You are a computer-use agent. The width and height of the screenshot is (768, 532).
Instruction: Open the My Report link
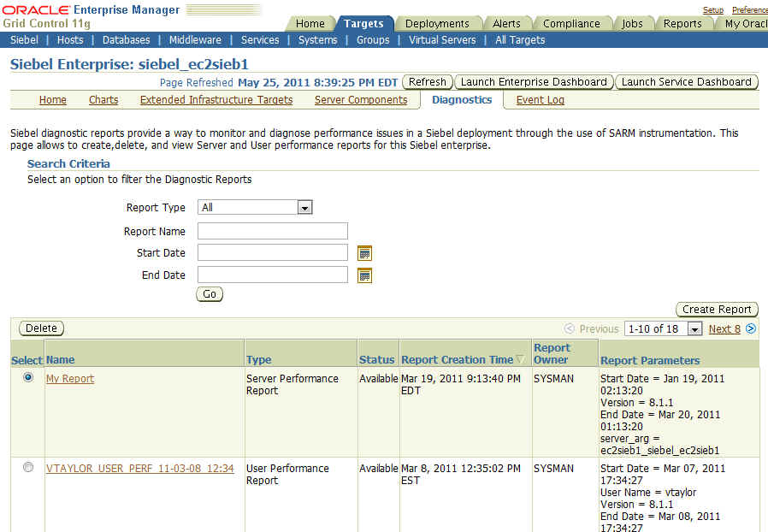pos(70,379)
